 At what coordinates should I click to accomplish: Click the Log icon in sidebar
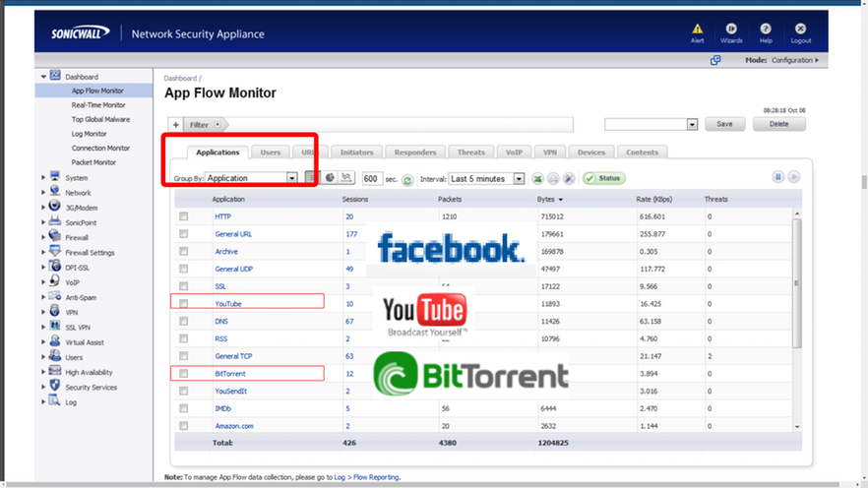click(x=55, y=400)
